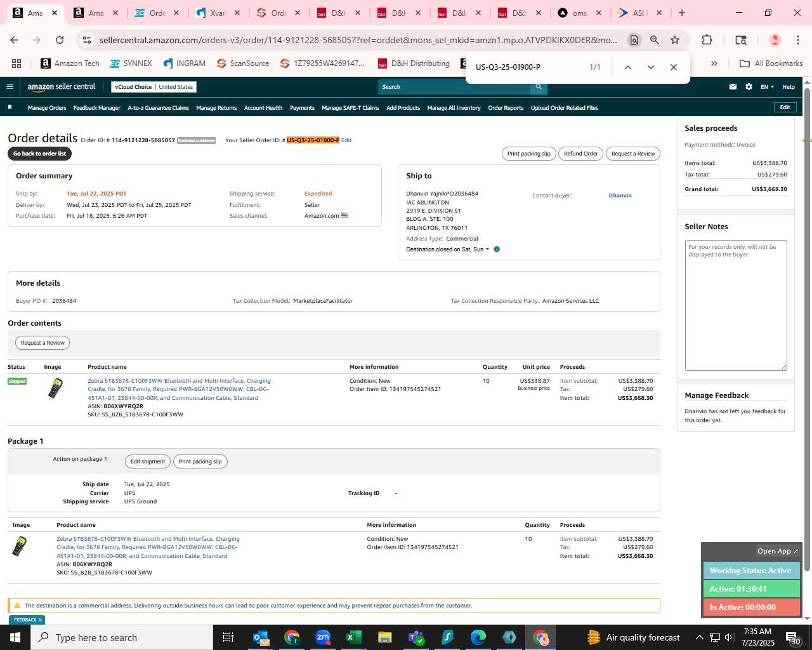Open Microsoft Teams from the taskbar
Screen dimensions: 812x650
pyautogui.click(x=416, y=637)
